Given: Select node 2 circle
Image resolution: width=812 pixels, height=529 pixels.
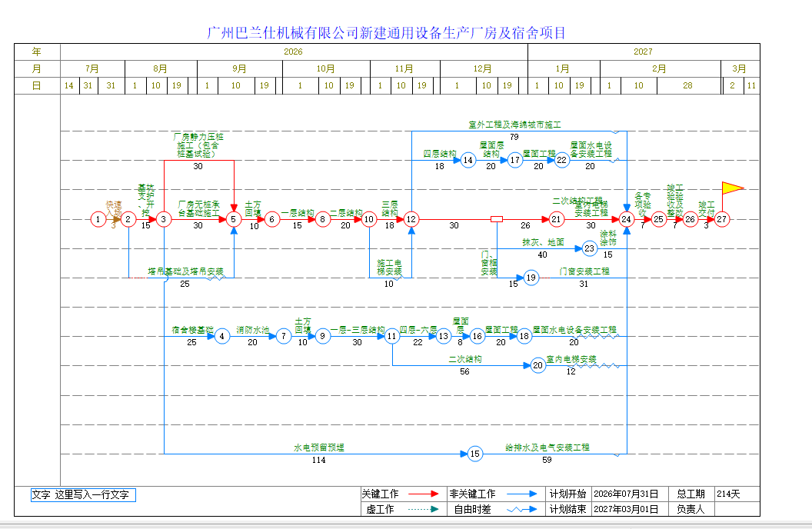Looking at the screenshot, I should [x=128, y=219].
